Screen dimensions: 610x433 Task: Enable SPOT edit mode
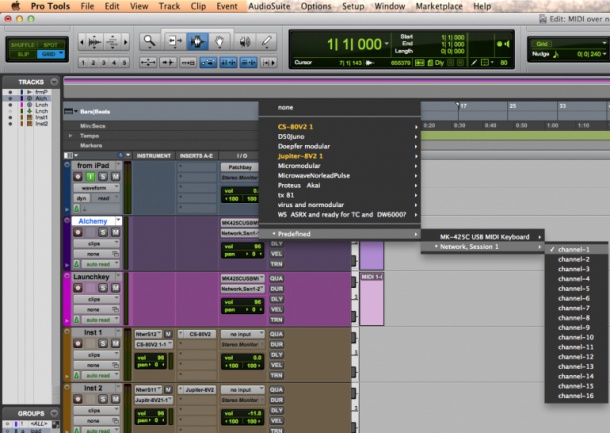51,45
